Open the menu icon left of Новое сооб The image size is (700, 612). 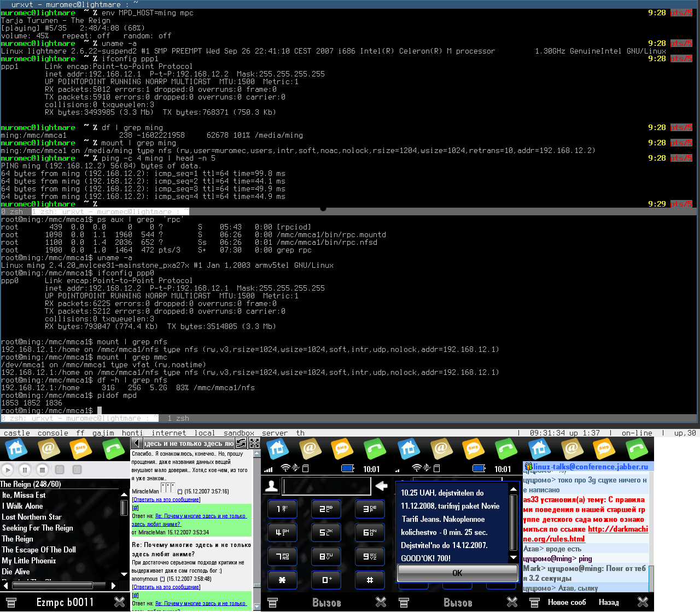pos(534,602)
